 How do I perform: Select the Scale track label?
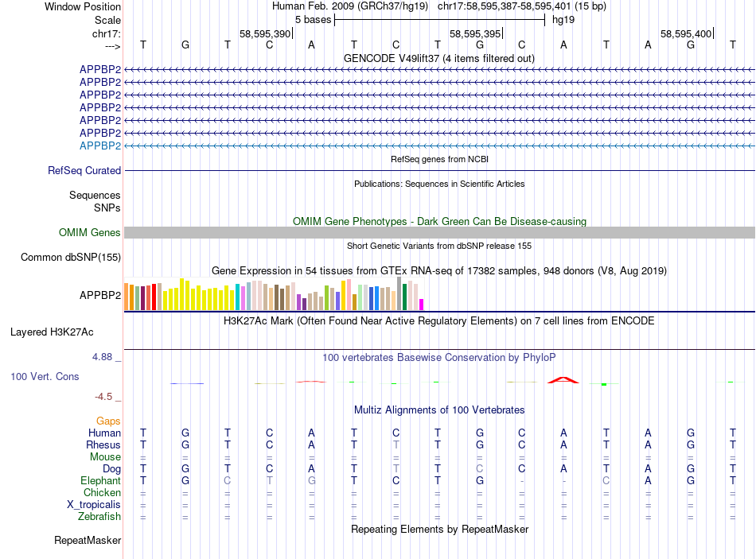(x=107, y=20)
